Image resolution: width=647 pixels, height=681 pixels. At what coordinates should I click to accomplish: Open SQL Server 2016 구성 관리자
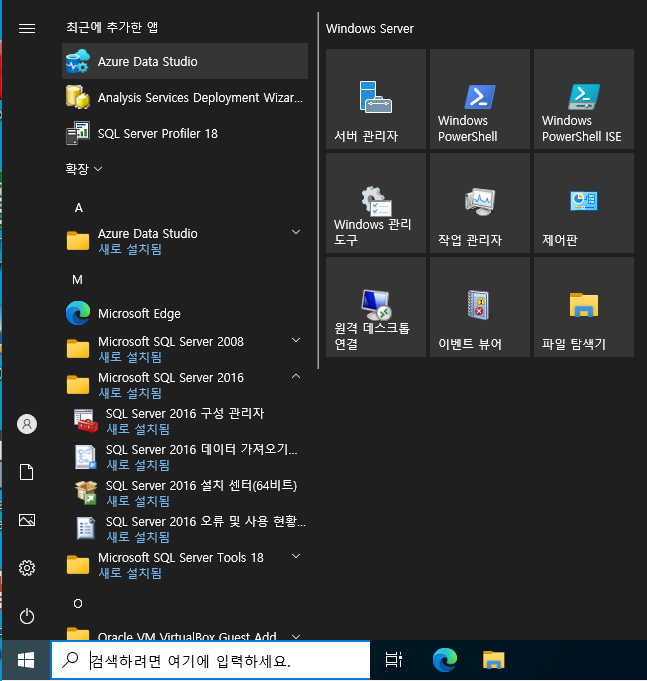(185, 421)
